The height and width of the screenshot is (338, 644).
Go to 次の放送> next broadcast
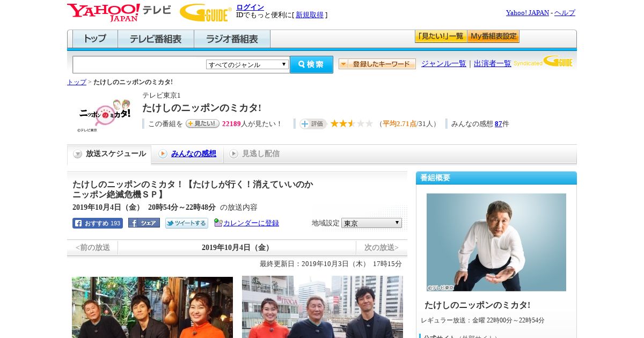(382, 247)
